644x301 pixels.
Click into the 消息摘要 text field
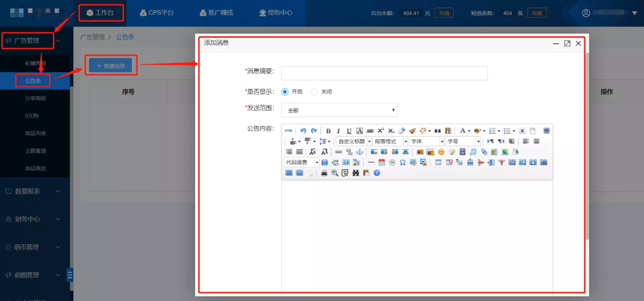(x=384, y=73)
